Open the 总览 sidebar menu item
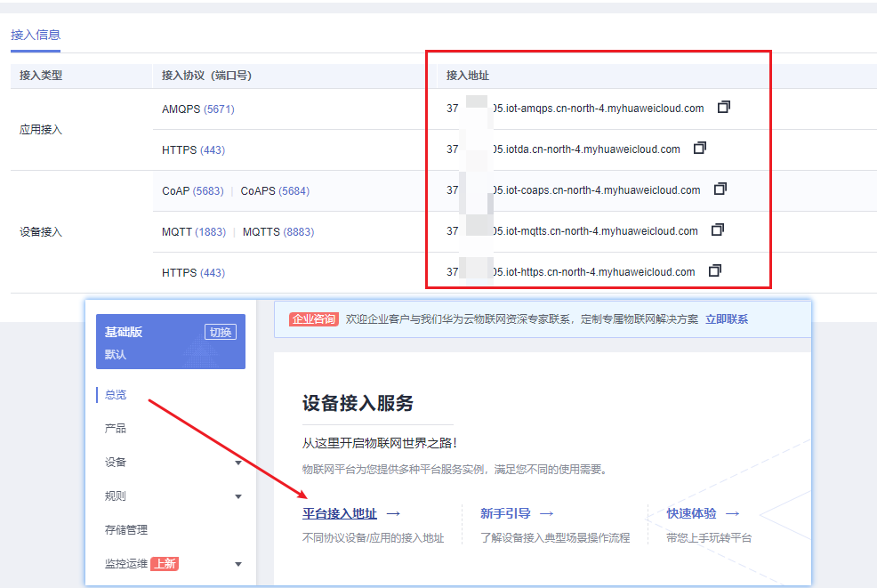Viewport: 877px width, 588px height. point(117,394)
